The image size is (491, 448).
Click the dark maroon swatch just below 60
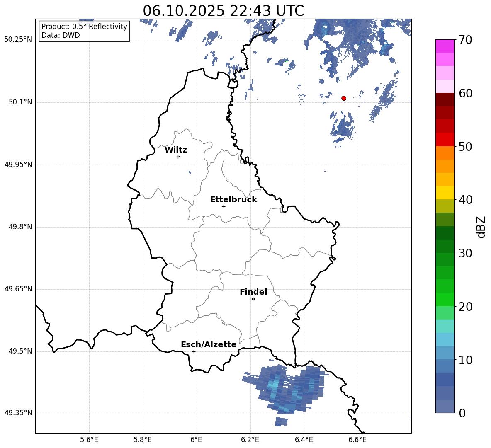pyautogui.click(x=445, y=99)
